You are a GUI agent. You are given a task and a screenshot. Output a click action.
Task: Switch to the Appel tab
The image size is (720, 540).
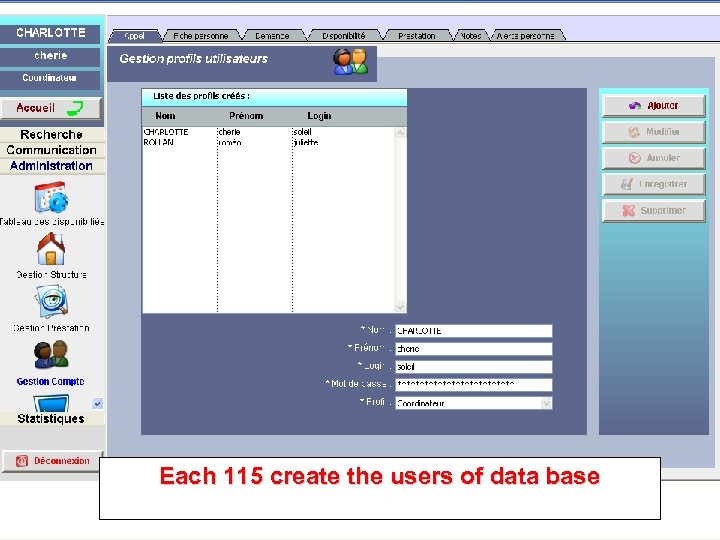(135, 36)
